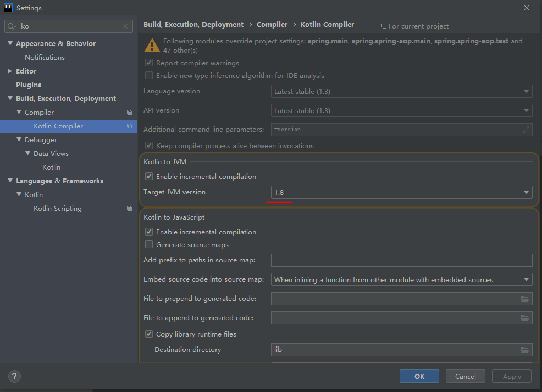
Task: Click Compiler breadcrumb link
Action: [x=272, y=25]
